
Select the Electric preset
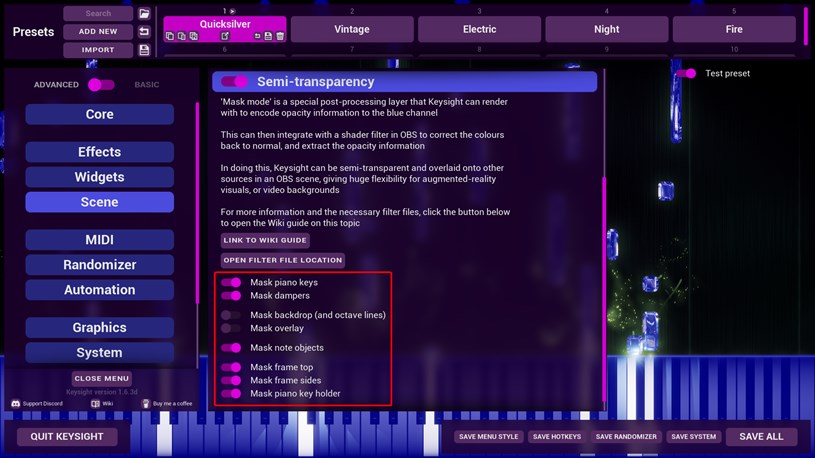pos(479,29)
